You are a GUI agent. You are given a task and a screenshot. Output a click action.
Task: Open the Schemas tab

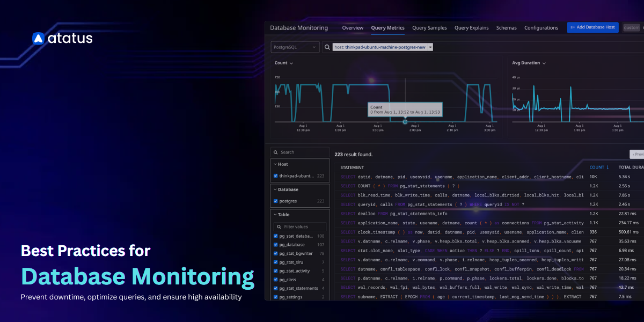[506, 28]
